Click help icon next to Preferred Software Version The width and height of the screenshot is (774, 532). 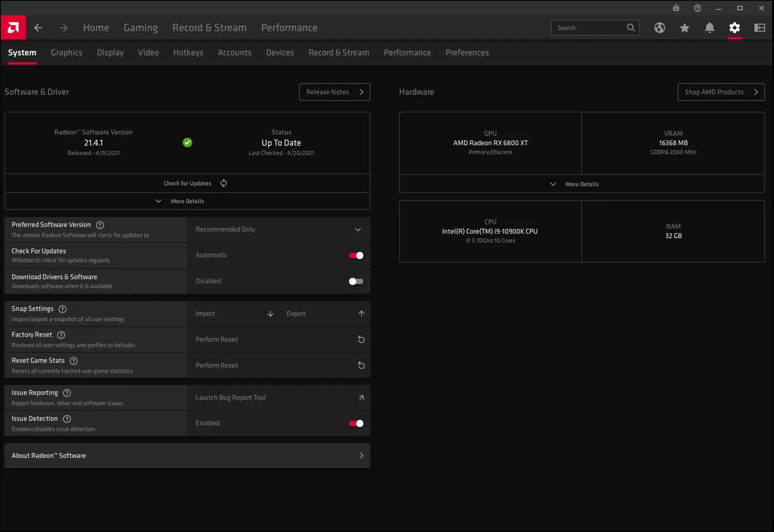pyautogui.click(x=100, y=225)
